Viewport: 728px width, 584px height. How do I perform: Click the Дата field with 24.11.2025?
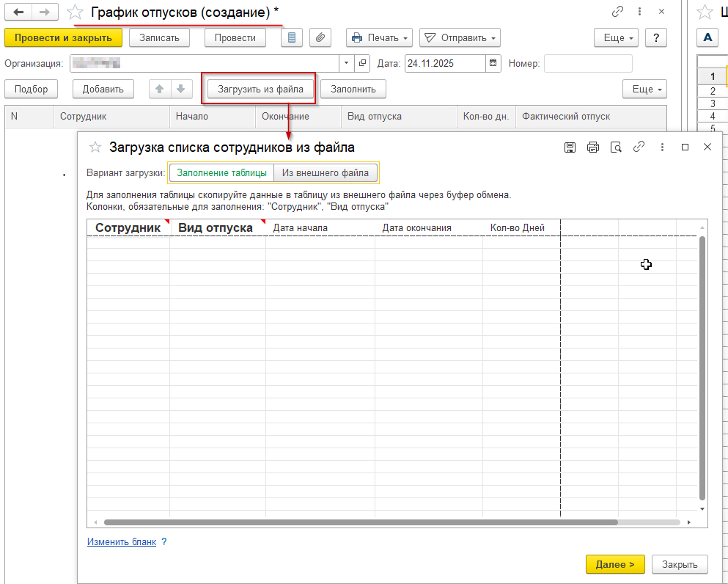tap(445, 63)
